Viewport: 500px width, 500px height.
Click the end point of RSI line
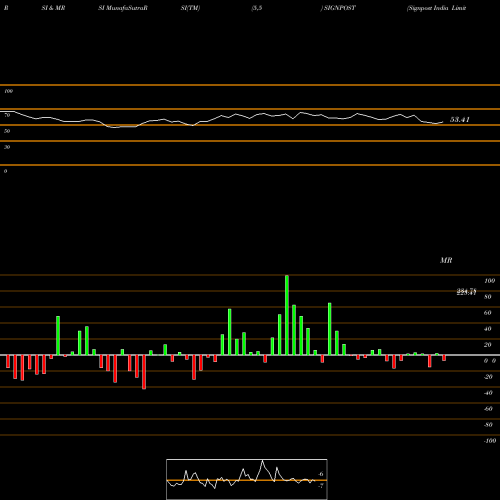point(443,122)
